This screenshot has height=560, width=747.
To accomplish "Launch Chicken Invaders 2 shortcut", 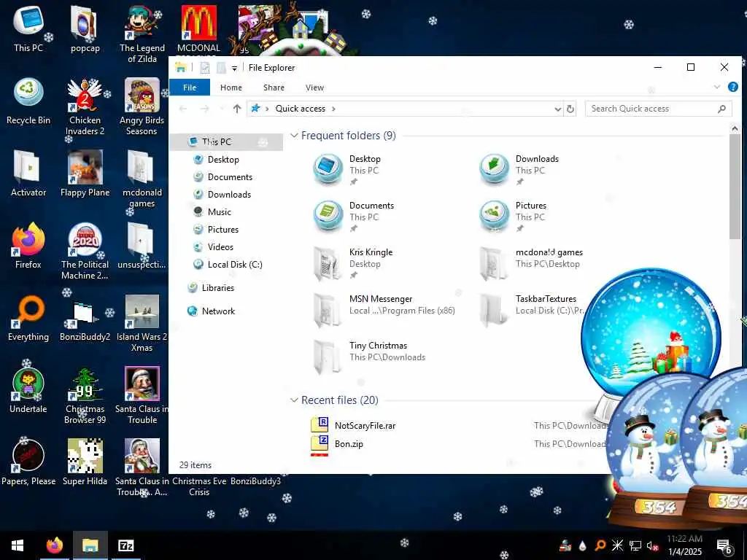I will point(85,106).
